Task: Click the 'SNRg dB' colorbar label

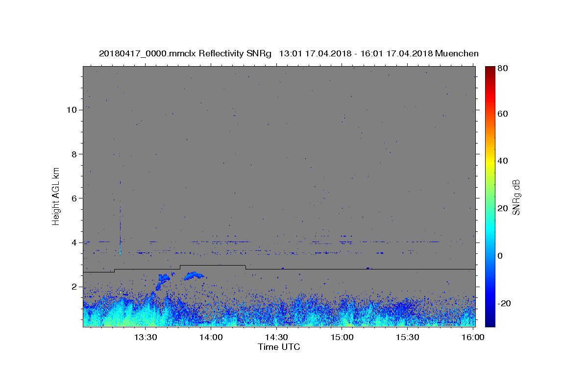Action: tap(516, 197)
